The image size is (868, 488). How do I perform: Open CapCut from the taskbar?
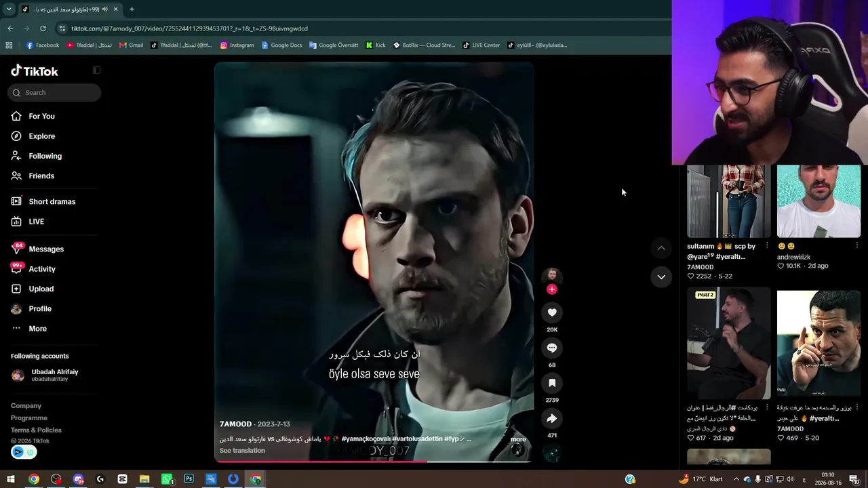tap(122, 479)
